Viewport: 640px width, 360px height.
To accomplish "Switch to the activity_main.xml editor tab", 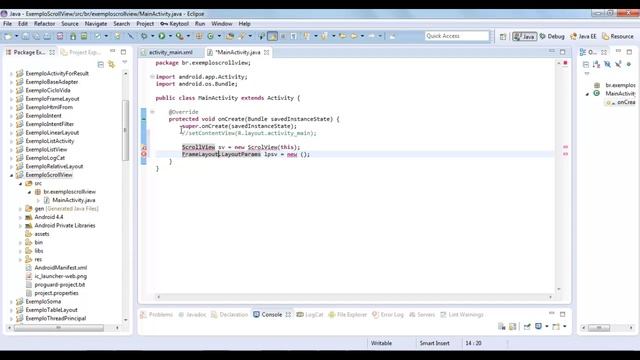I will (170, 52).
